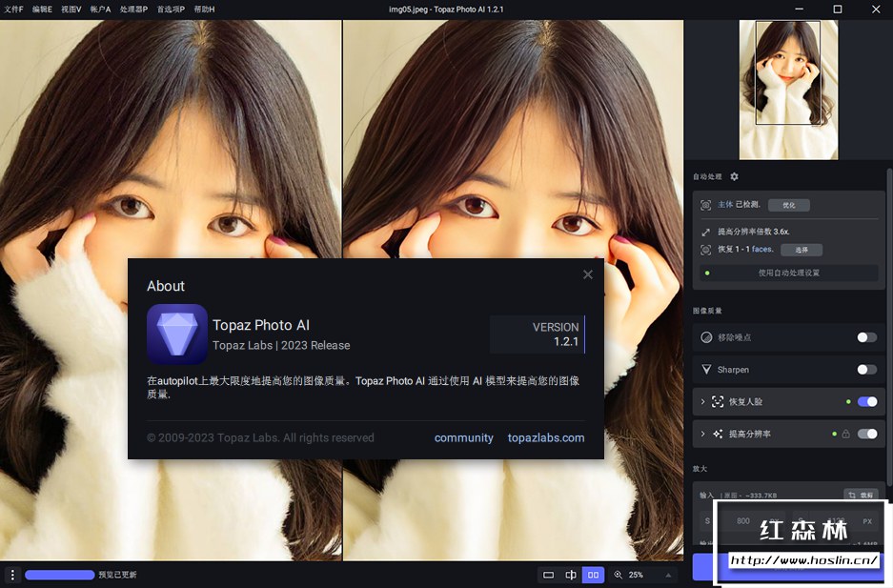The height and width of the screenshot is (588, 893).
Task: Open the three-dot options menu in status bar
Action: point(12,575)
